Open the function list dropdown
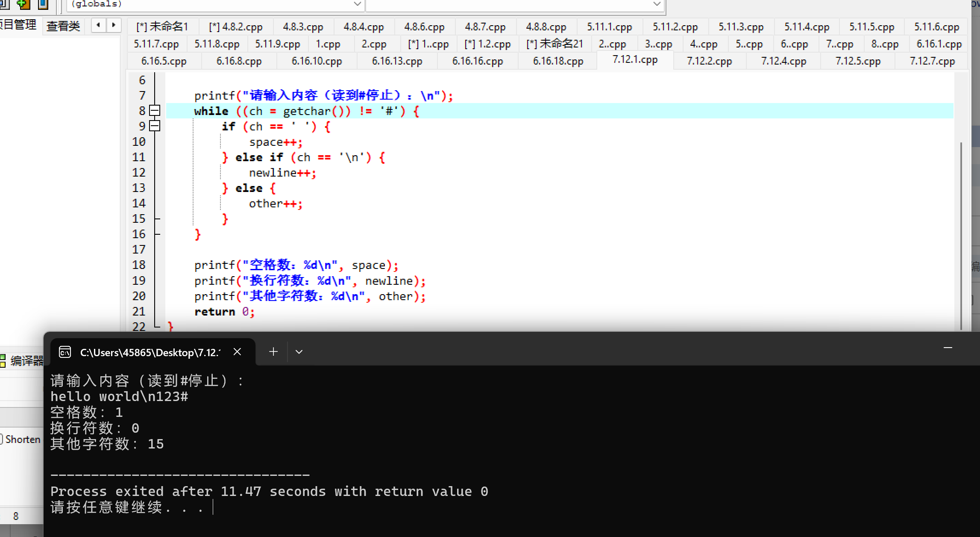This screenshot has width=980, height=537. click(x=657, y=4)
